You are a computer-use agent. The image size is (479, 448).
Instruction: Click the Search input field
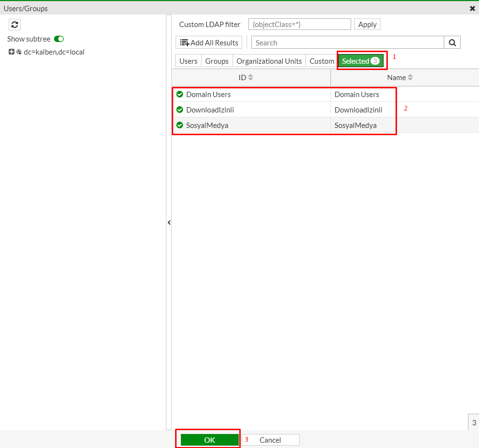point(348,42)
